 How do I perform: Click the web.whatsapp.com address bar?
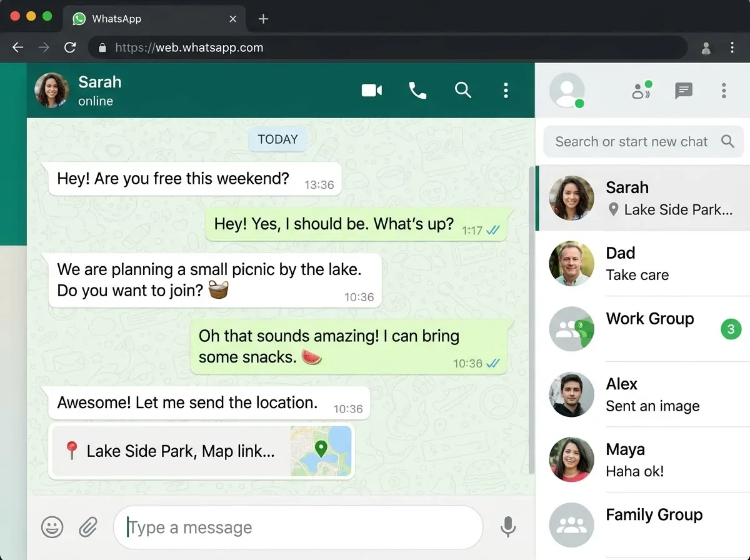(387, 47)
